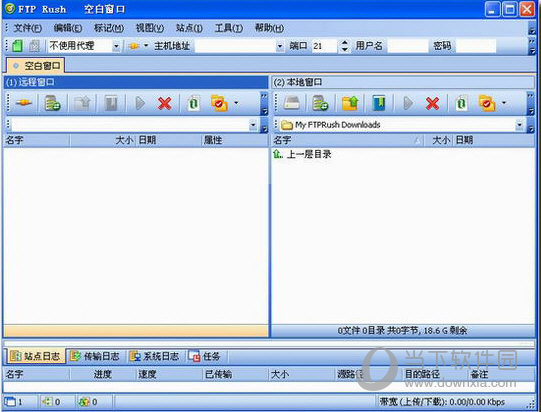Open site manager icon in remote pane toolbar
Viewport: 541px width, 412px height.
click(x=52, y=103)
